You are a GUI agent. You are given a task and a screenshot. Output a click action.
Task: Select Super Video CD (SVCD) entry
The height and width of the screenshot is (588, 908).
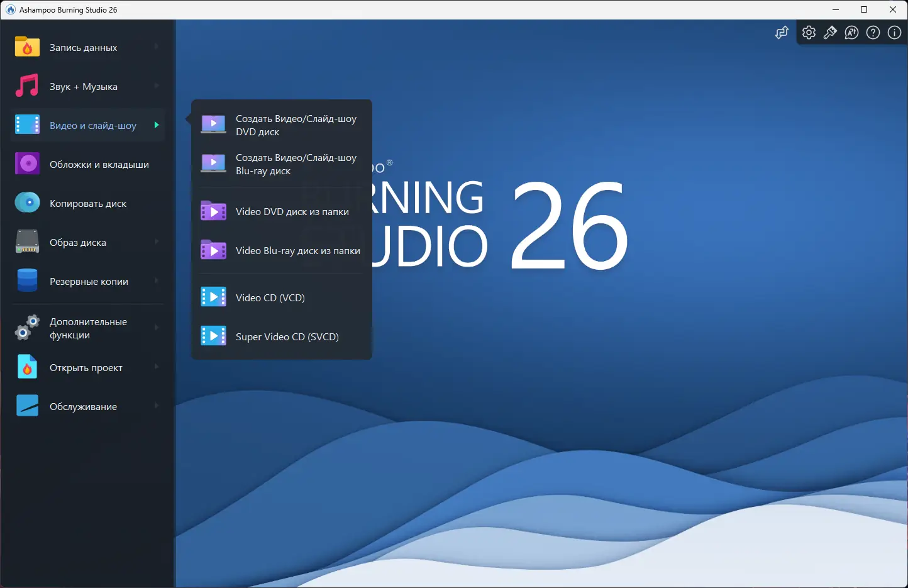point(282,336)
